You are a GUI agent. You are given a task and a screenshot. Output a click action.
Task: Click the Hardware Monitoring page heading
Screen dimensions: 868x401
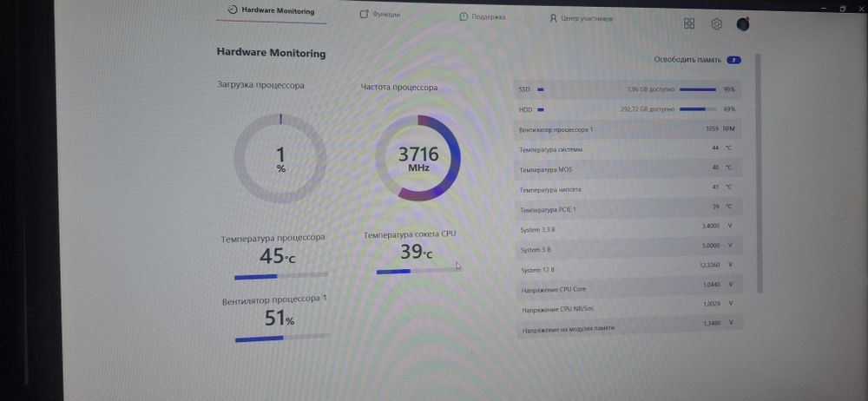271,53
